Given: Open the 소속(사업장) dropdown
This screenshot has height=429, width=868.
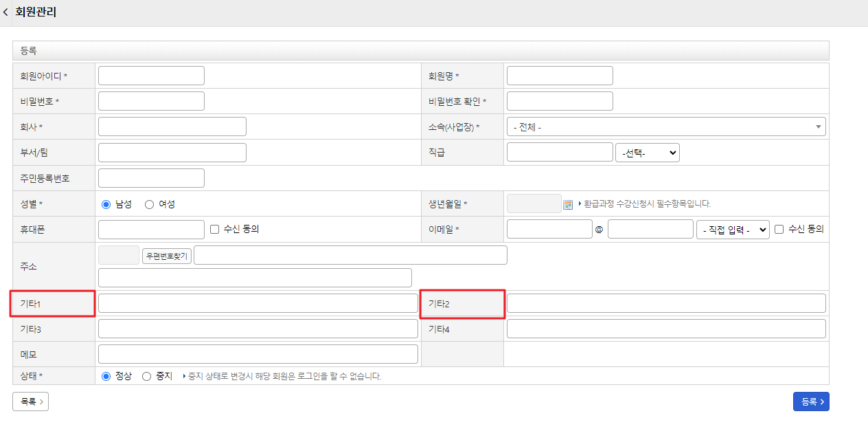Looking at the screenshot, I should pyautogui.click(x=665, y=127).
